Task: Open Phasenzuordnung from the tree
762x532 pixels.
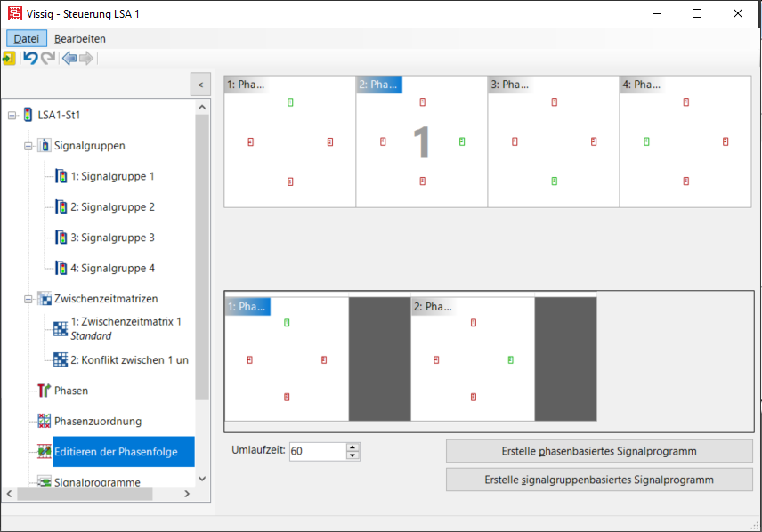Action: pyautogui.click(x=97, y=421)
